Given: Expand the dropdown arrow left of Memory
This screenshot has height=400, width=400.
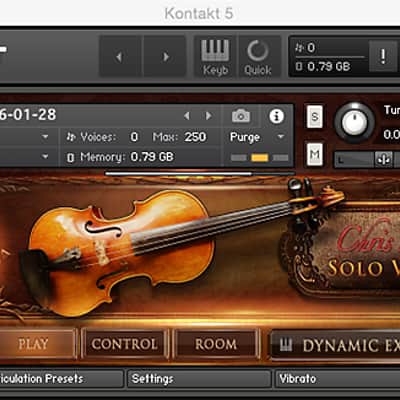Looking at the screenshot, I should coord(45,156).
